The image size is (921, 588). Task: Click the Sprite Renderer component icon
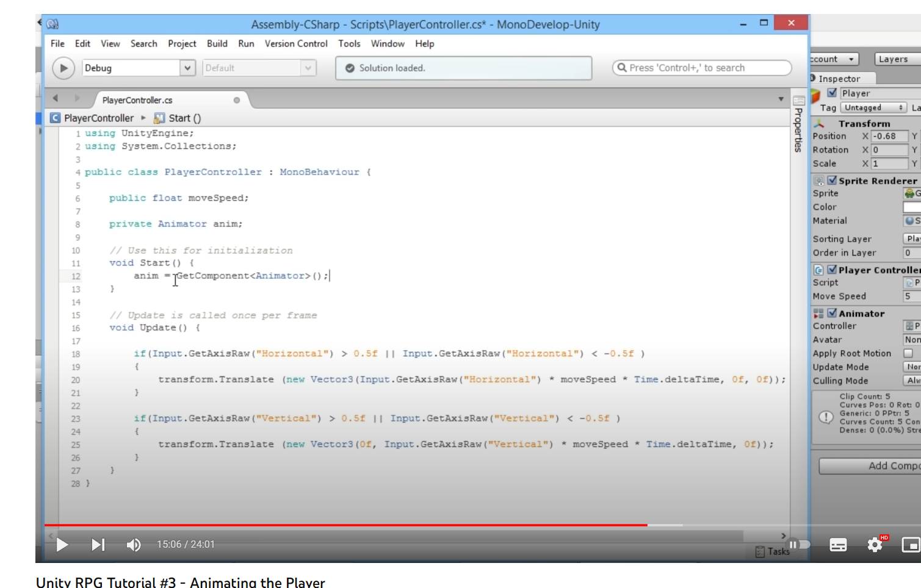(x=818, y=181)
